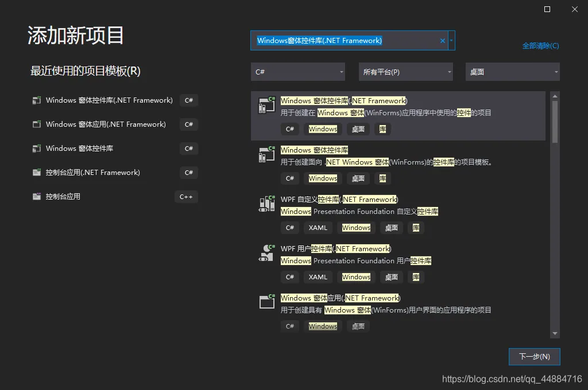The image size is (588, 390).
Task: Open the 桌面 project type dropdown
Action: click(513, 72)
